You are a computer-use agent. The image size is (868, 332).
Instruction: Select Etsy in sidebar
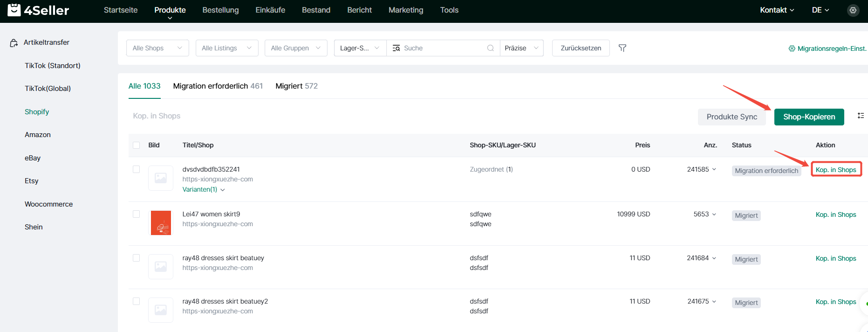(32, 181)
